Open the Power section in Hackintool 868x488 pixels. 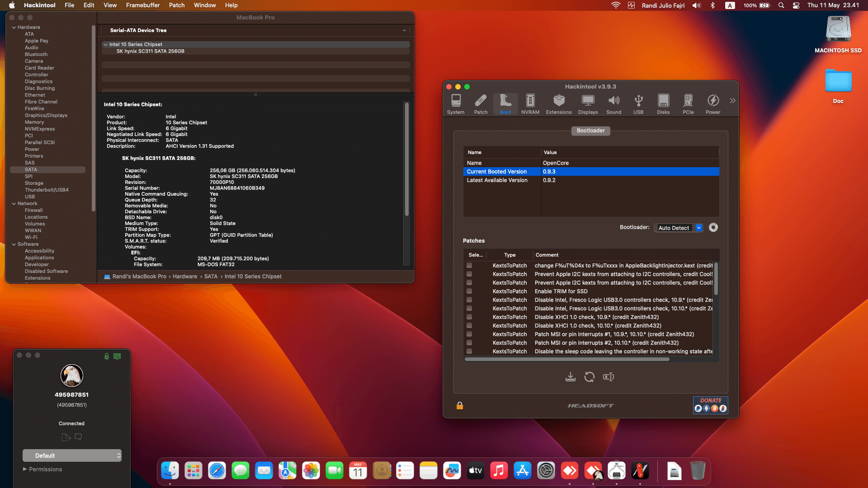(x=713, y=104)
